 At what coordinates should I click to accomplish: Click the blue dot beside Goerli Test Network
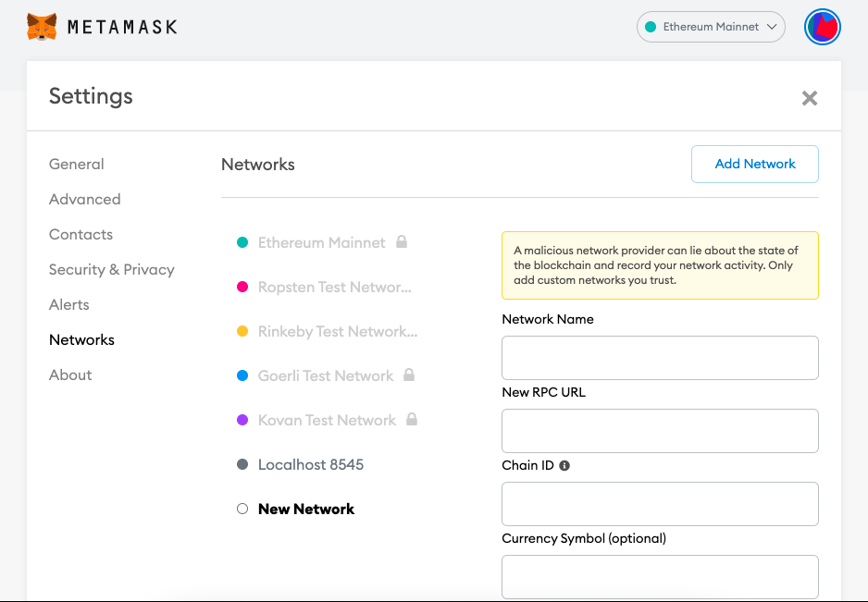[x=242, y=375]
